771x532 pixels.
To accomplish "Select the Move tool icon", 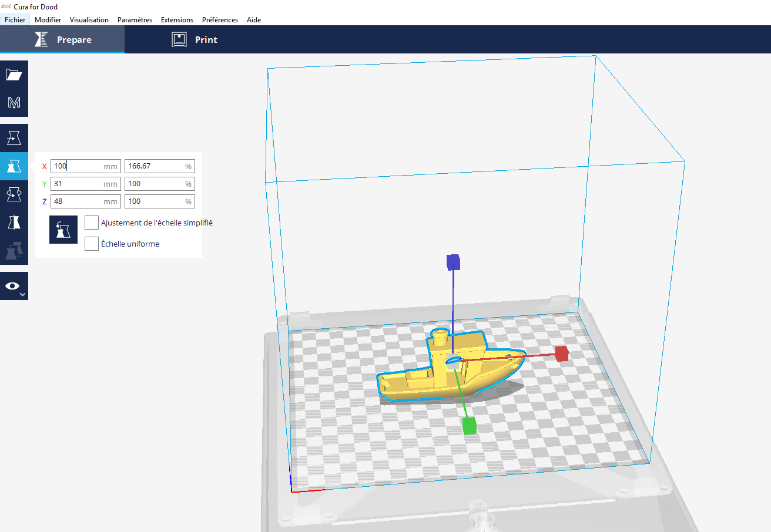I will point(14,138).
